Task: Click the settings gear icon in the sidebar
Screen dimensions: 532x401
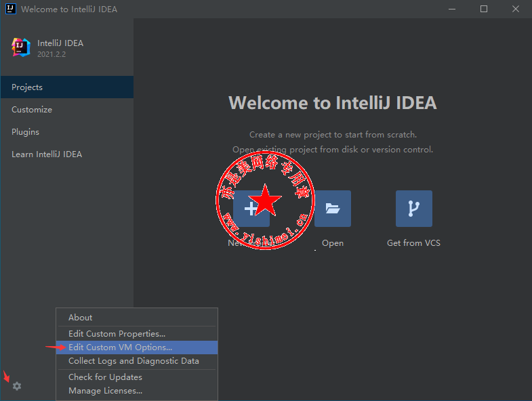Action: [17, 386]
